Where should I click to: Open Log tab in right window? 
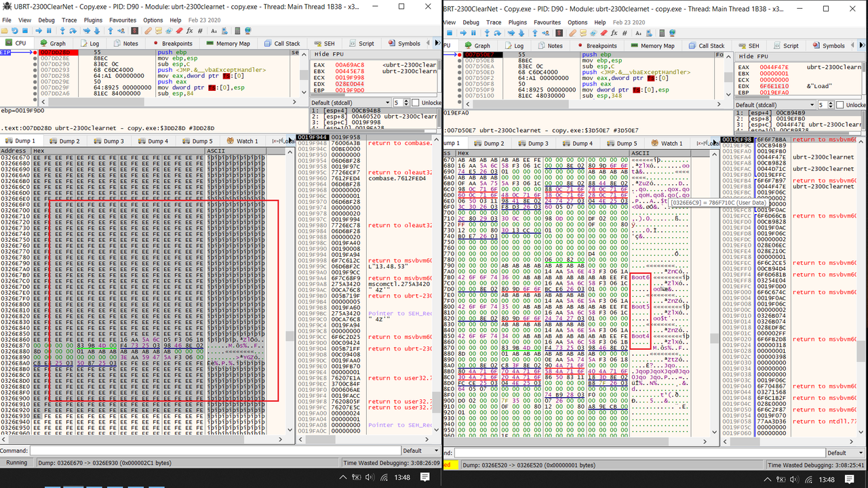[x=513, y=45]
